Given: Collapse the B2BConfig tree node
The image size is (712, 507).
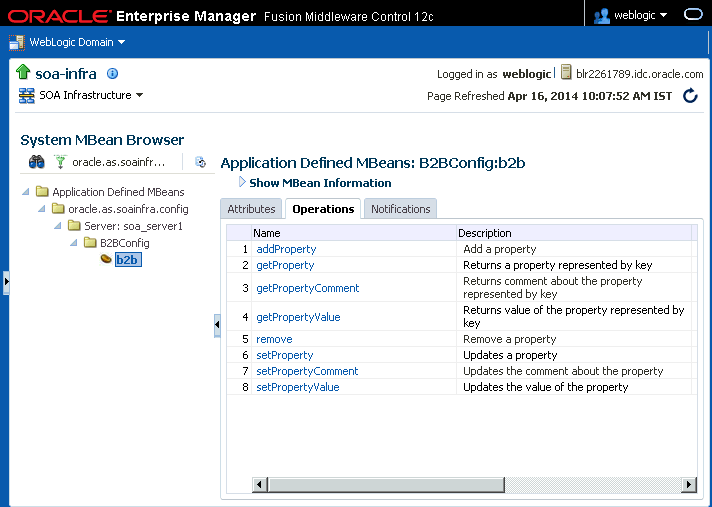Looking at the screenshot, I should pos(74,243).
